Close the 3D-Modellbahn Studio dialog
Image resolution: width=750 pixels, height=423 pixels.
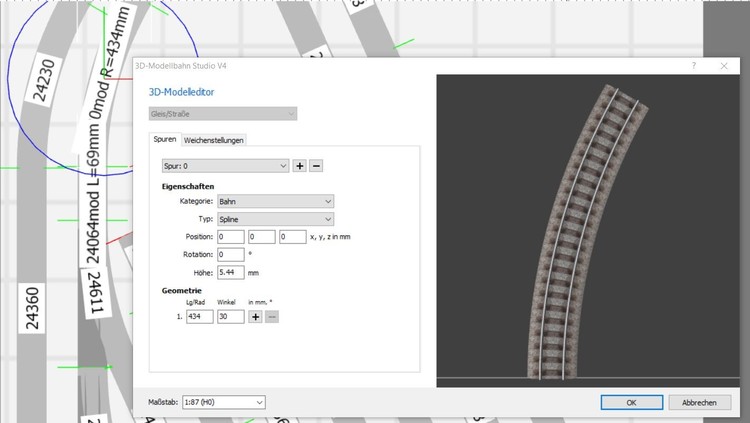(723, 64)
